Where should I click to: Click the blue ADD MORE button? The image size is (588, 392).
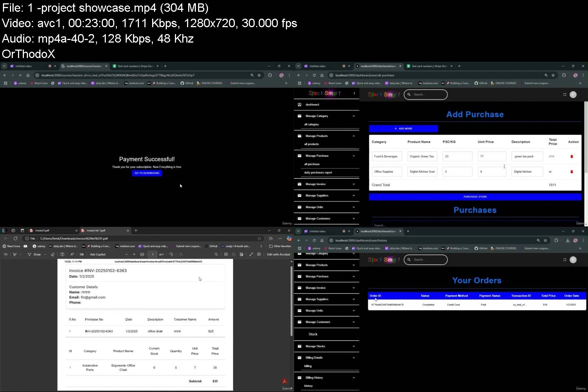[403, 128]
